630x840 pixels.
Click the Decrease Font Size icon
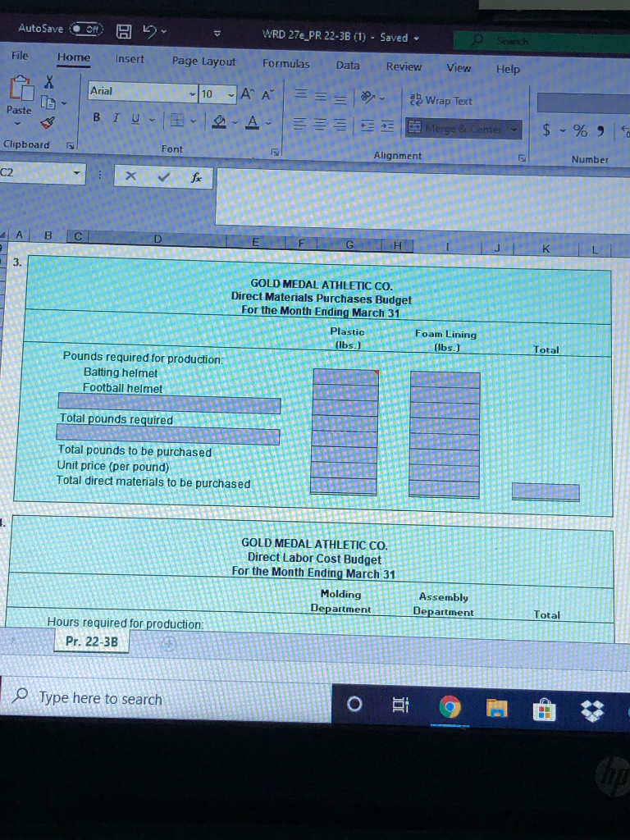[x=267, y=95]
